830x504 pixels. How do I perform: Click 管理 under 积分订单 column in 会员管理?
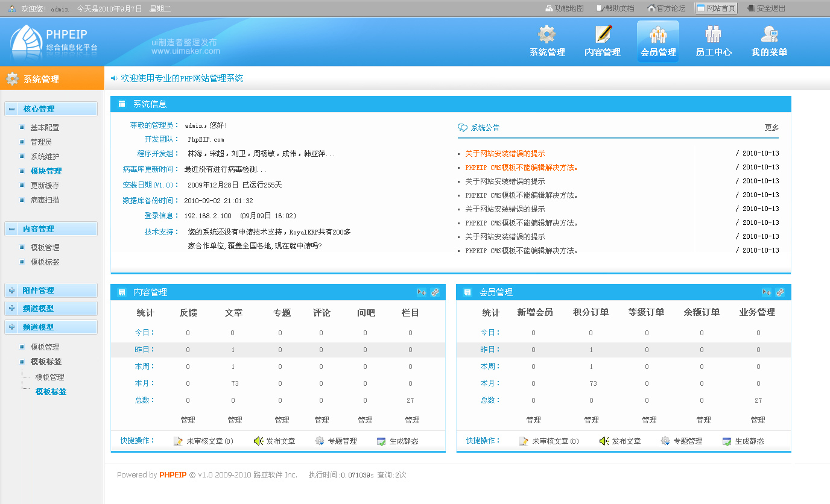[591, 420]
